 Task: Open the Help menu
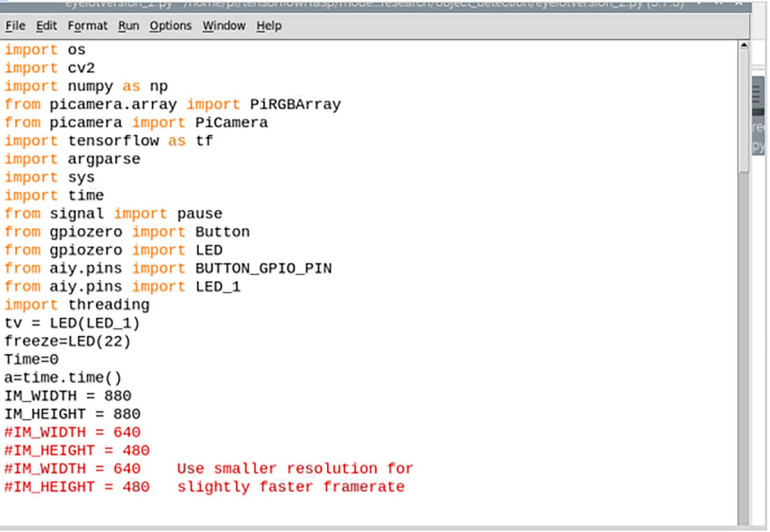[269, 25]
